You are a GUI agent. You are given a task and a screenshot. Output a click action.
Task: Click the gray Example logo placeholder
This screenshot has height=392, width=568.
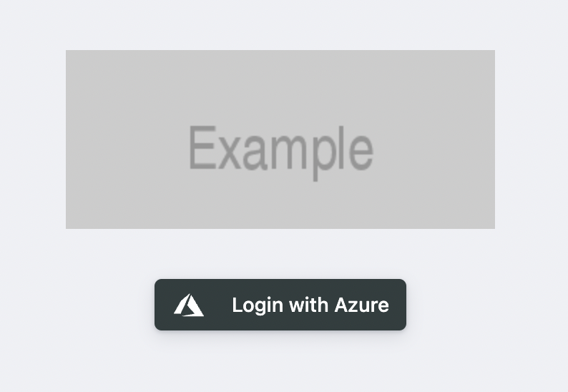pos(280,139)
